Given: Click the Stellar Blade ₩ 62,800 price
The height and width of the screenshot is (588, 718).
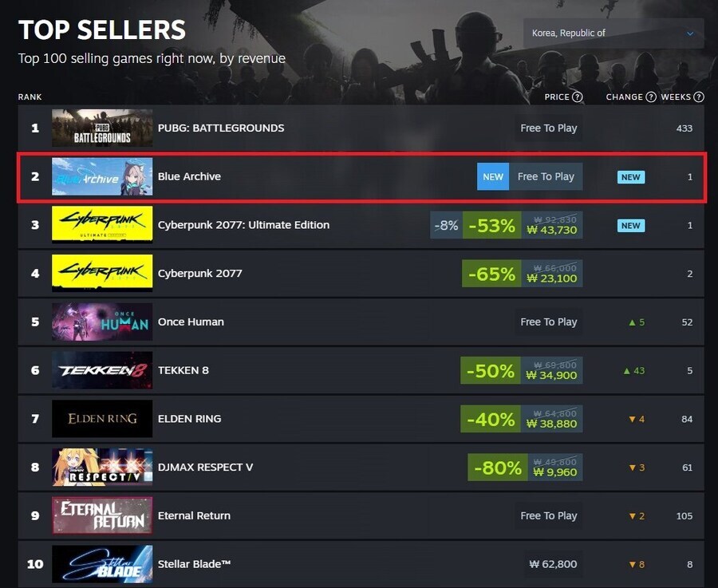Looking at the screenshot, I should click(553, 564).
